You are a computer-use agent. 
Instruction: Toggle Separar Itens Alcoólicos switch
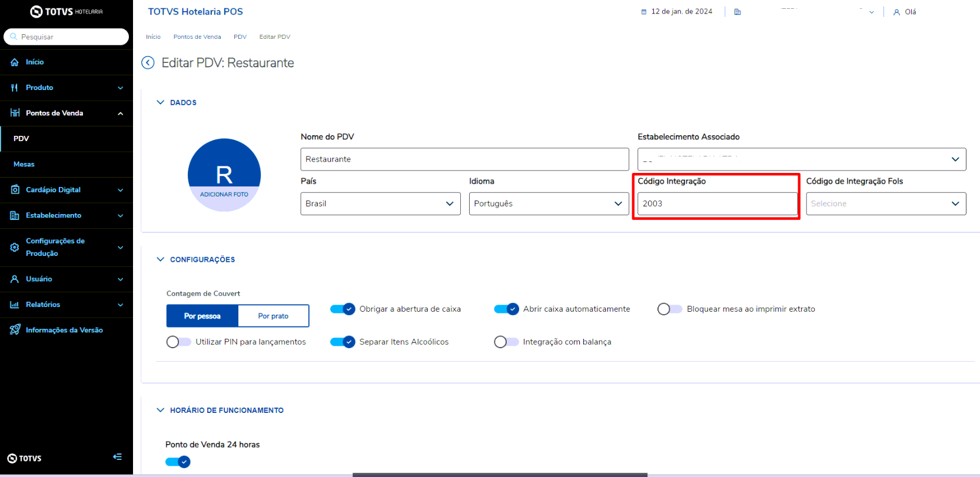(x=343, y=342)
